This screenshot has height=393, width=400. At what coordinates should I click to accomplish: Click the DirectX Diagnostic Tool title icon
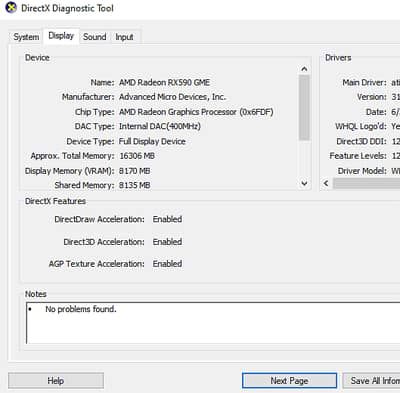coord(11,7)
